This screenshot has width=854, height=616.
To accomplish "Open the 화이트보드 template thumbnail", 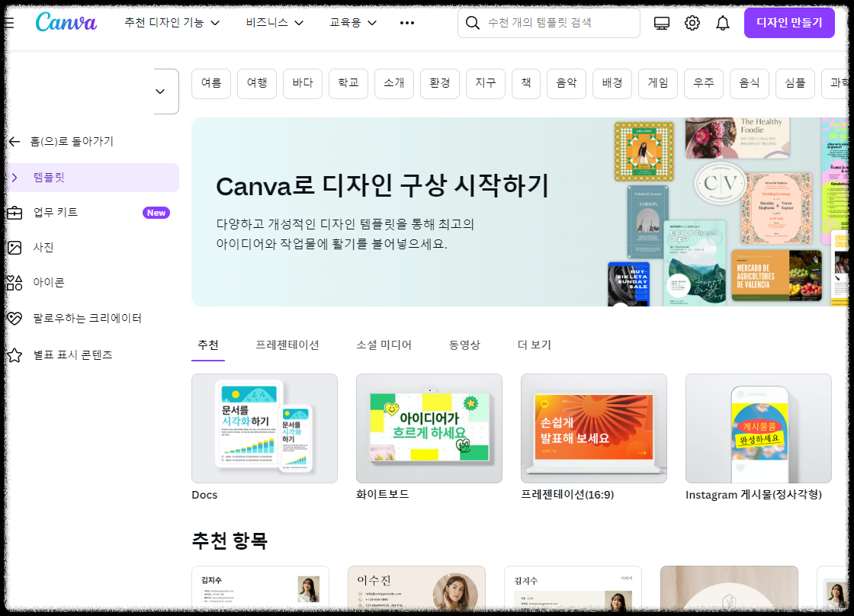I will pos(429,428).
